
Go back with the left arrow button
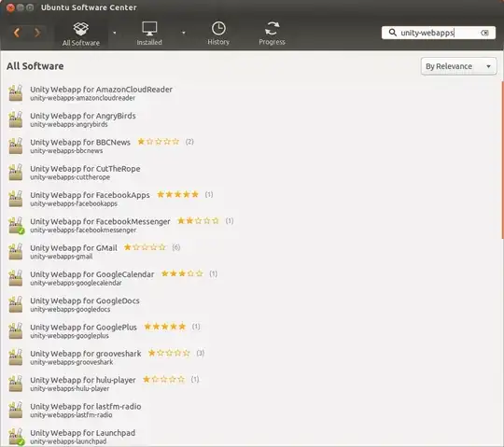(17, 33)
